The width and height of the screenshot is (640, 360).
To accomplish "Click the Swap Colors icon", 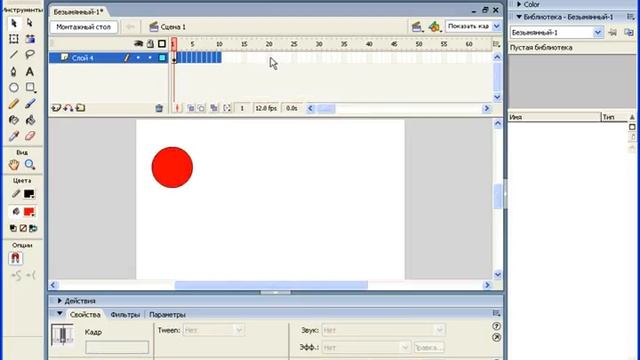I will pos(33,228).
